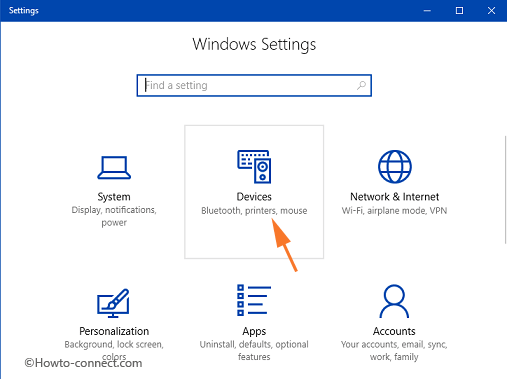
Task: Click 'Wi-Fi, airplane mode, VPN' description
Action: pyautogui.click(x=394, y=211)
